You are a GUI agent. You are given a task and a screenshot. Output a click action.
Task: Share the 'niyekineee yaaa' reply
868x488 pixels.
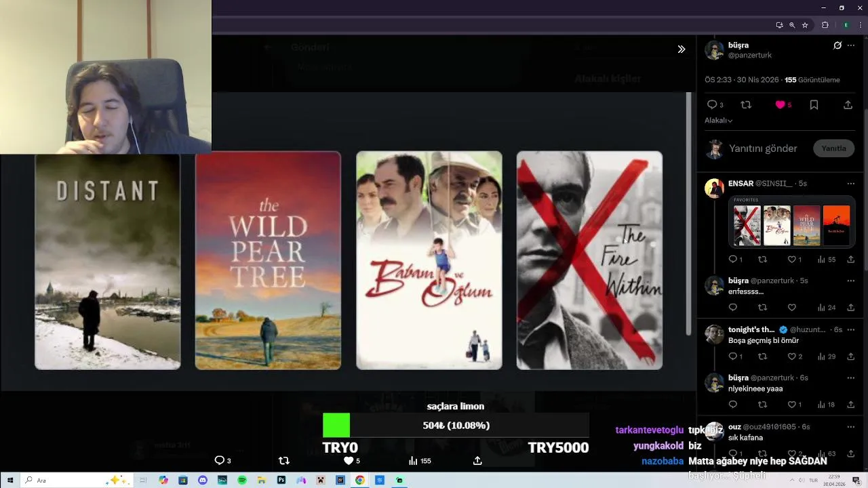(x=850, y=405)
